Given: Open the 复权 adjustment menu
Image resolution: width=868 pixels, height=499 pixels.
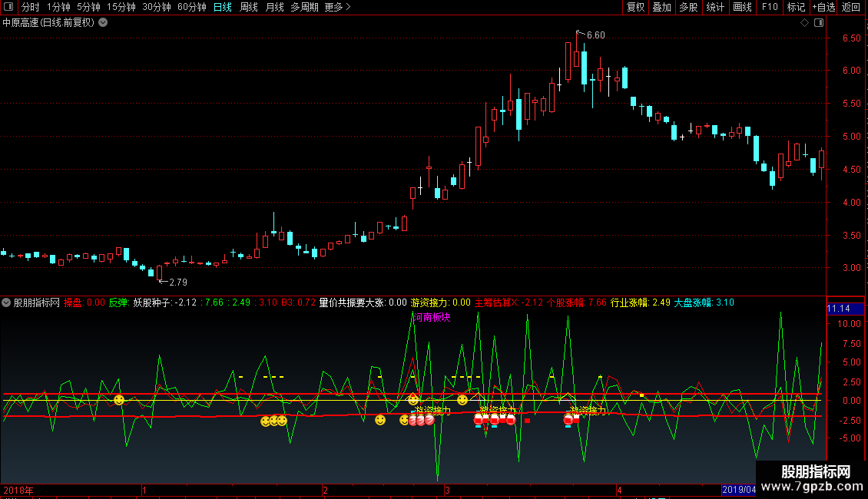Looking at the screenshot, I should (635, 7).
